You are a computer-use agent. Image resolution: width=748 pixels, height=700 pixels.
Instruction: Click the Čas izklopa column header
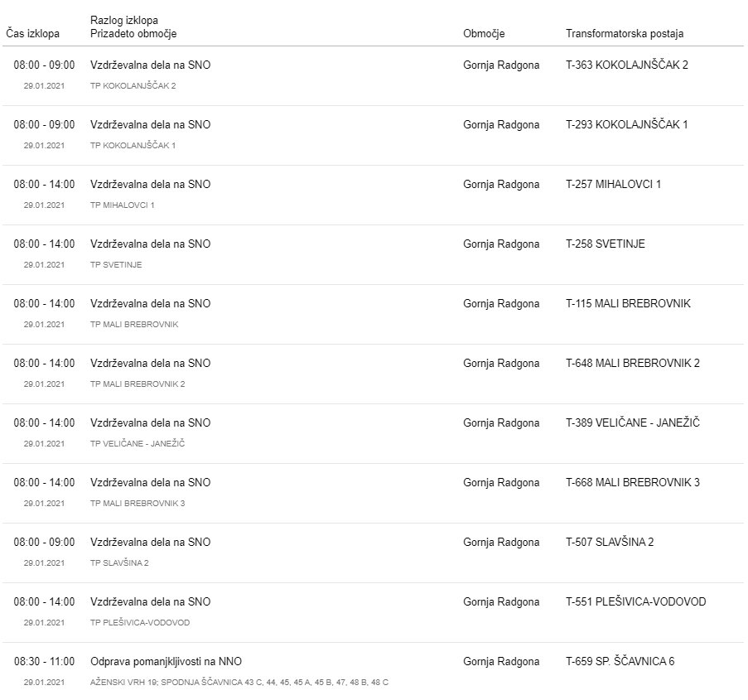pyautogui.click(x=32, y=34)
